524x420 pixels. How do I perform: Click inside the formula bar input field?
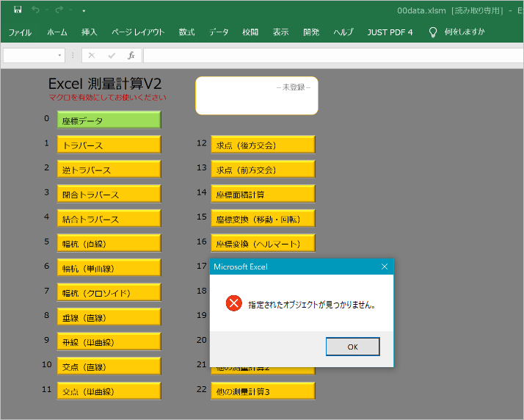330,56
